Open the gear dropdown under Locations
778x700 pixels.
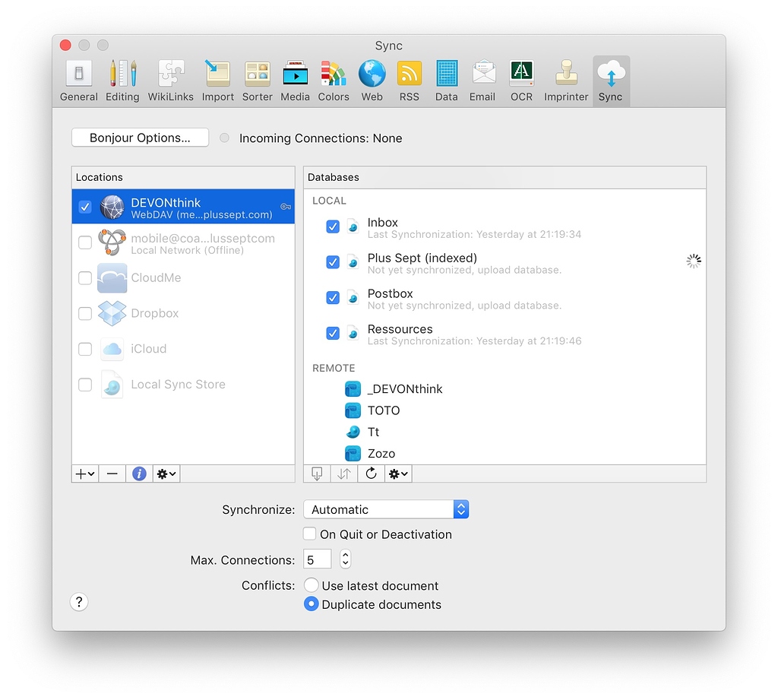click(x=166, y=473)
